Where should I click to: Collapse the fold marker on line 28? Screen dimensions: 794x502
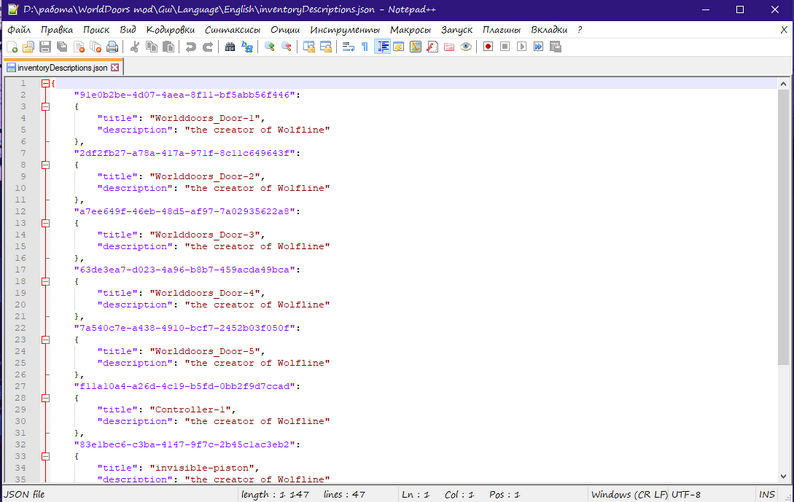coord(46,398)
